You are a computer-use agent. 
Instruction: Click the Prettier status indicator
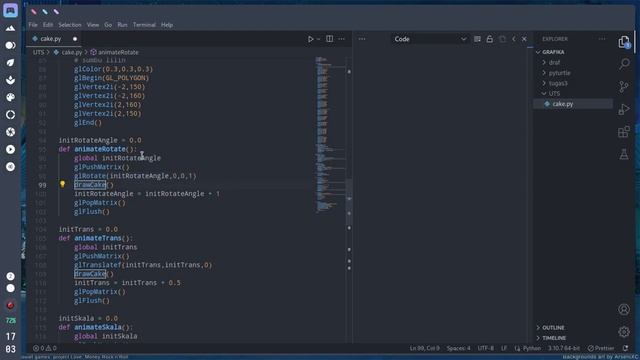pyautogui.click(x=601, y=348)
